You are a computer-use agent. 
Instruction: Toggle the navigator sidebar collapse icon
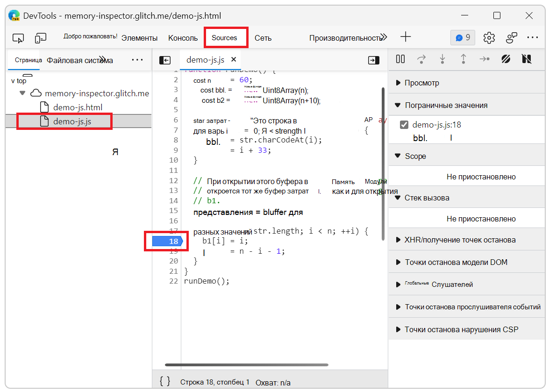[x=164, y=60]
